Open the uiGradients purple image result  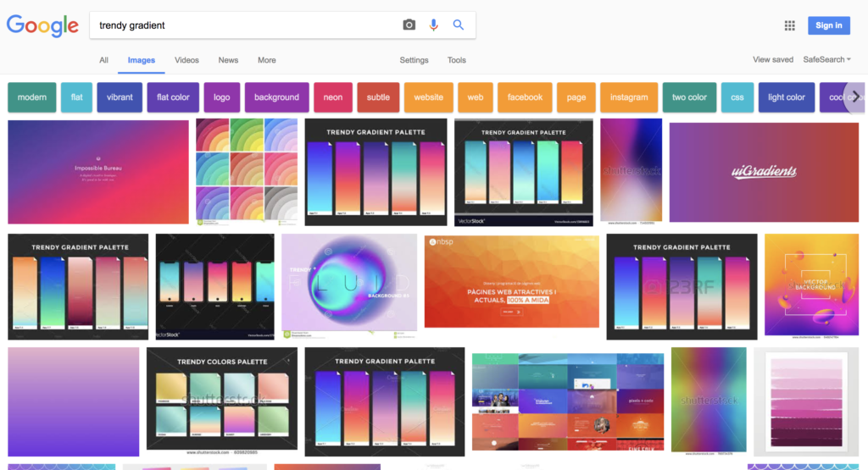coord(764,173)
